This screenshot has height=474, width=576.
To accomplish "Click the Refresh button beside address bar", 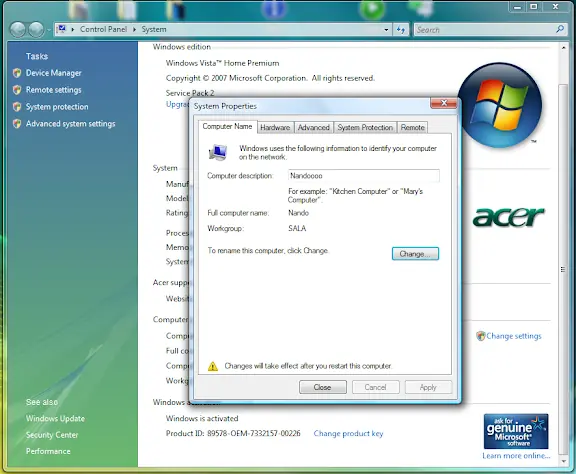I will pyautogui.click(x=401, y=29).
